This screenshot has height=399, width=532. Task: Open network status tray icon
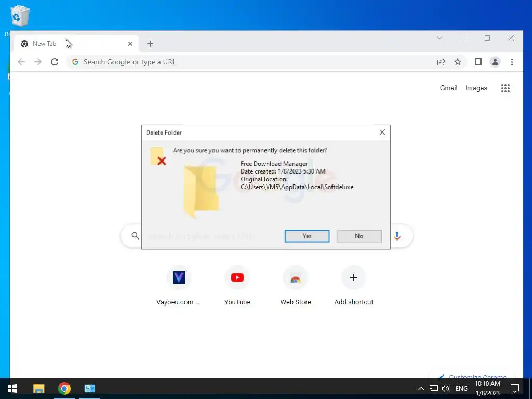click(x=433, y=389)
